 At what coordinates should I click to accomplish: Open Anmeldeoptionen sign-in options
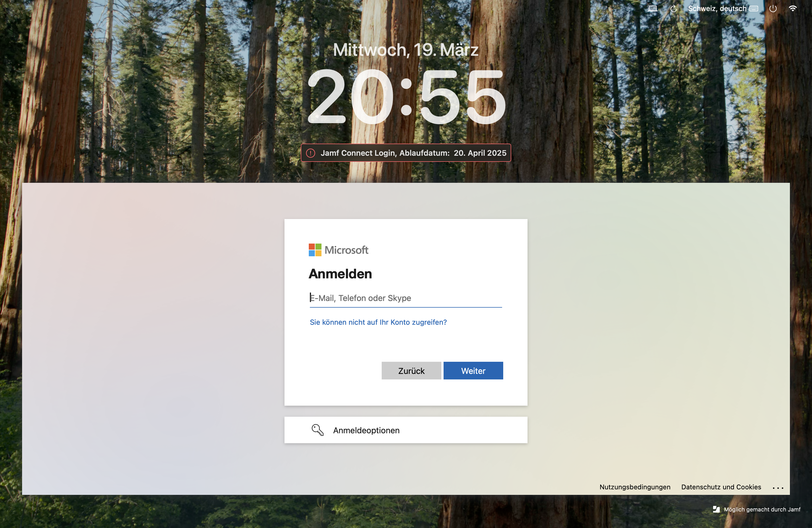(x=366, y=430)
